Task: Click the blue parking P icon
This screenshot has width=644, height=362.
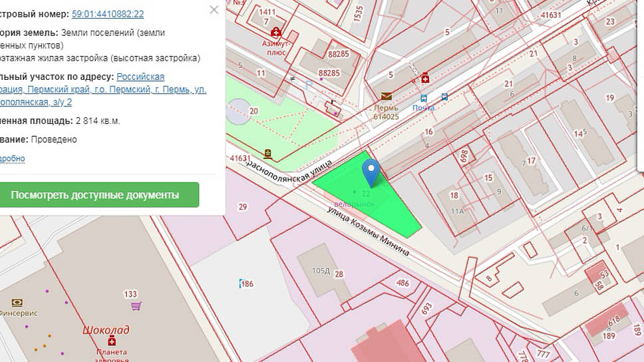Action: [x=307, y=85]
